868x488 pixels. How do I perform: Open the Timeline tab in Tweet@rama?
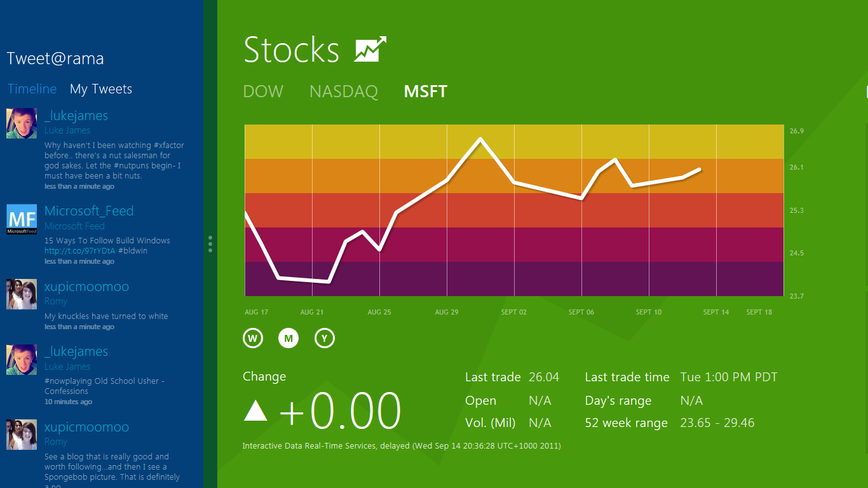tap(32, 89)
